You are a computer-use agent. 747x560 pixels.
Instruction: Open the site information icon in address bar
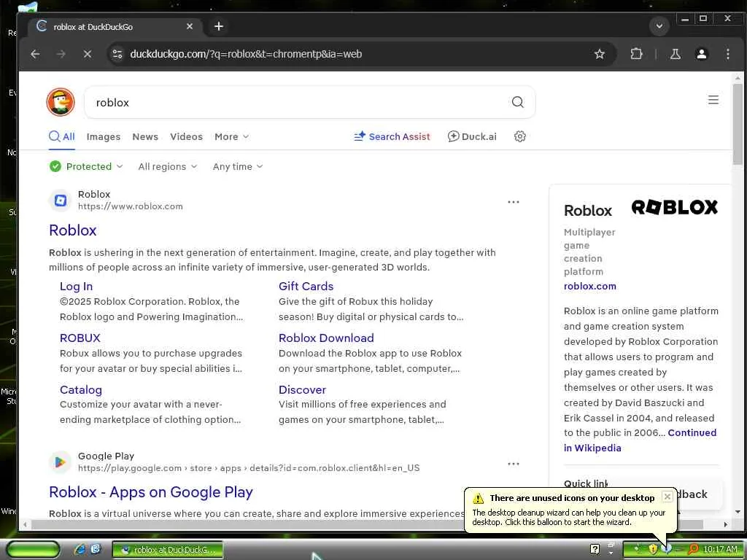[117, 54]
